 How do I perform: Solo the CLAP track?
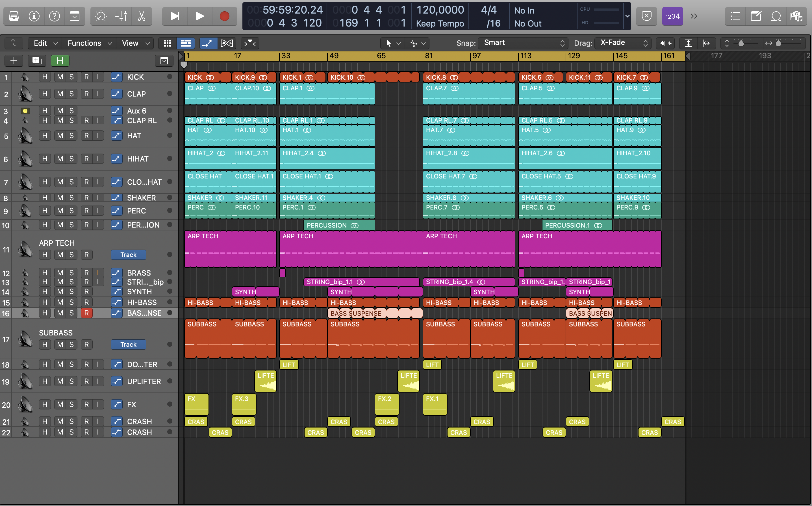pos(71,94)
